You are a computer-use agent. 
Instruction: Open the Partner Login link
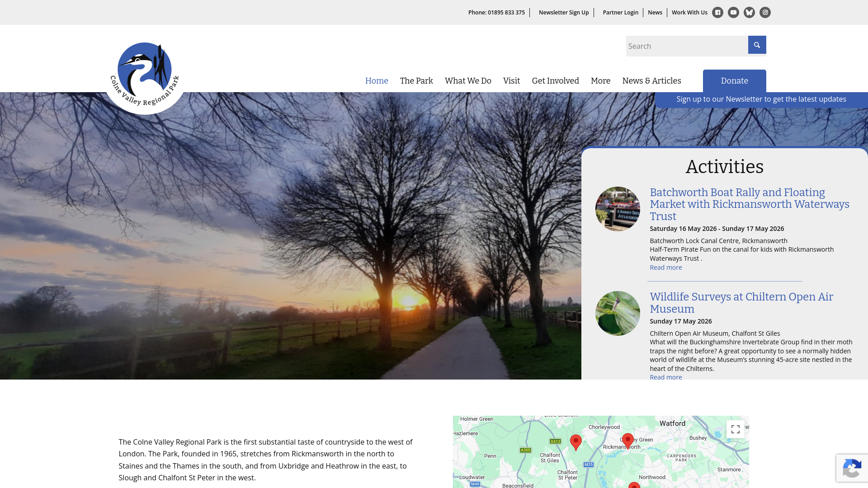[620, 13]
